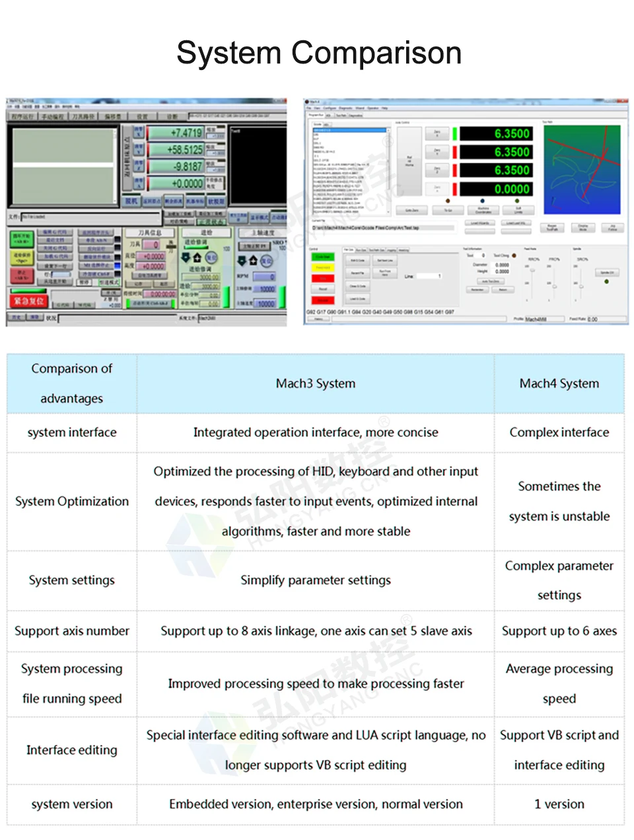The image size is (634, 840).
Task: Click red 紧急复位 emergency reset button in Mach3
Action: (x=28, y=301)
